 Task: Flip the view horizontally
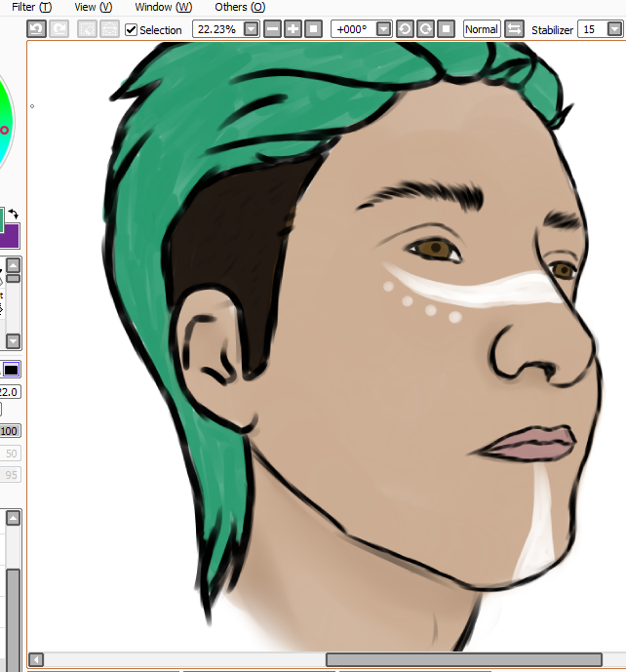pos(514,29)
